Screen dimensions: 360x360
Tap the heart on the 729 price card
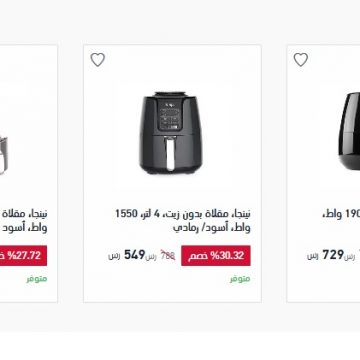click(x=301, y=60)
